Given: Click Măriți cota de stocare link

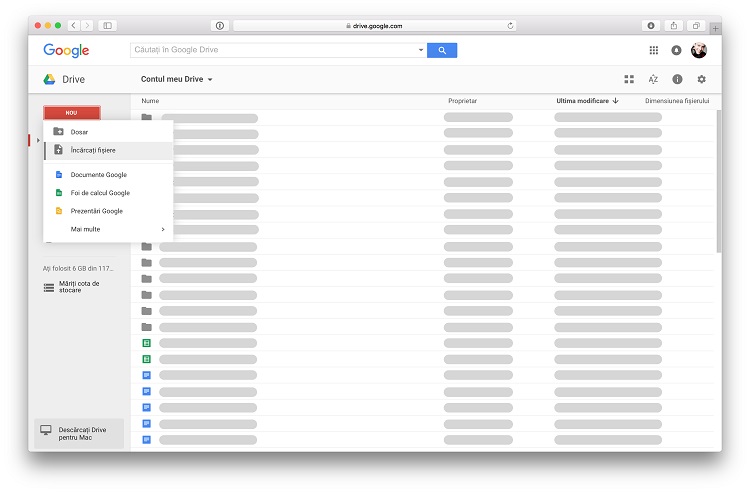Looking at the screenshot, I should (x=78, y=287).
